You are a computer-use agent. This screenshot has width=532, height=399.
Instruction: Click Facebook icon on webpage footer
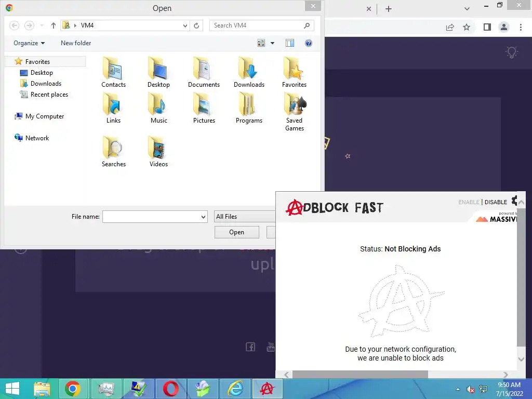coord(250,347)
